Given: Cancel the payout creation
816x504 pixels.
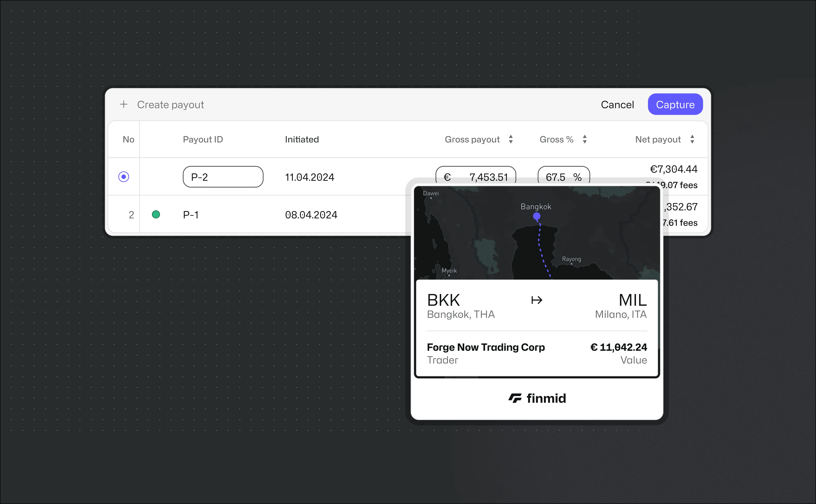Looking at the screenshot, I should (617, 105).
